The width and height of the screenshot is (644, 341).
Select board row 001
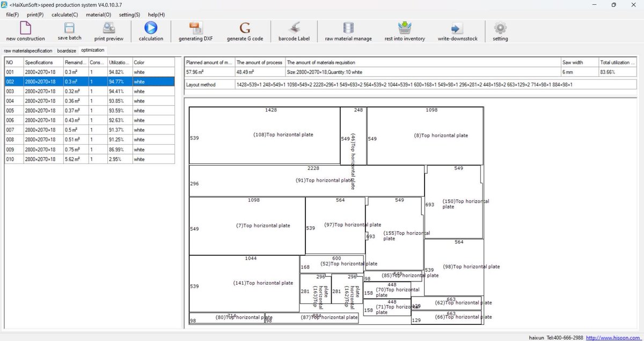coord(90,72)
